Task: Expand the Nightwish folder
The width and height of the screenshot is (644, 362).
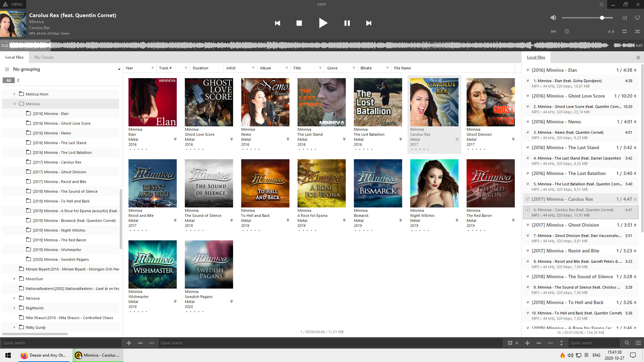Action: click(14, 308)
